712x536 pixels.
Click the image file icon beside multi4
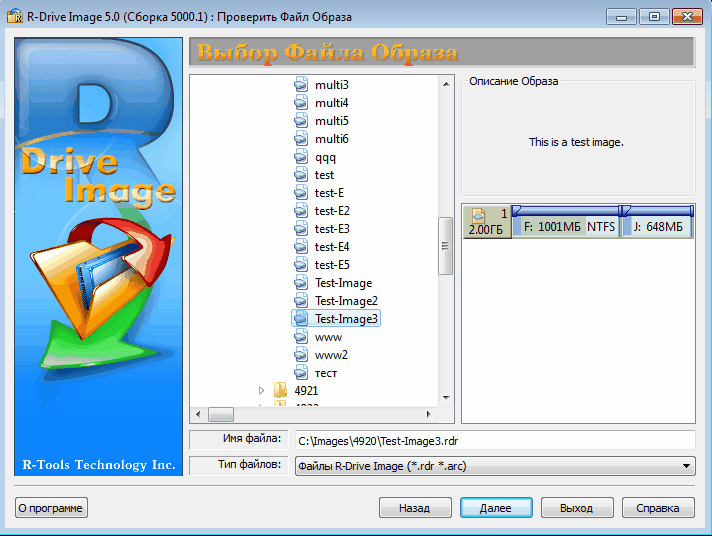click(x=301, y=103)
